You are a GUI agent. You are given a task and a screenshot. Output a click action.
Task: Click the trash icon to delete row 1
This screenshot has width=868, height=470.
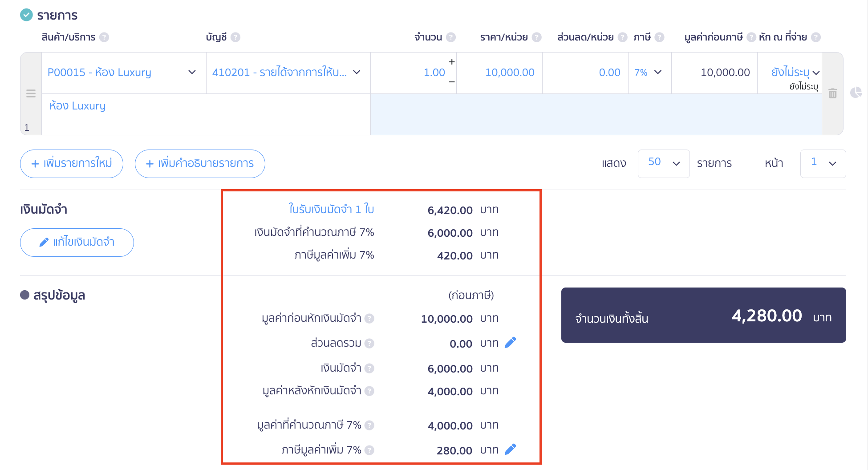pos(832,93)
